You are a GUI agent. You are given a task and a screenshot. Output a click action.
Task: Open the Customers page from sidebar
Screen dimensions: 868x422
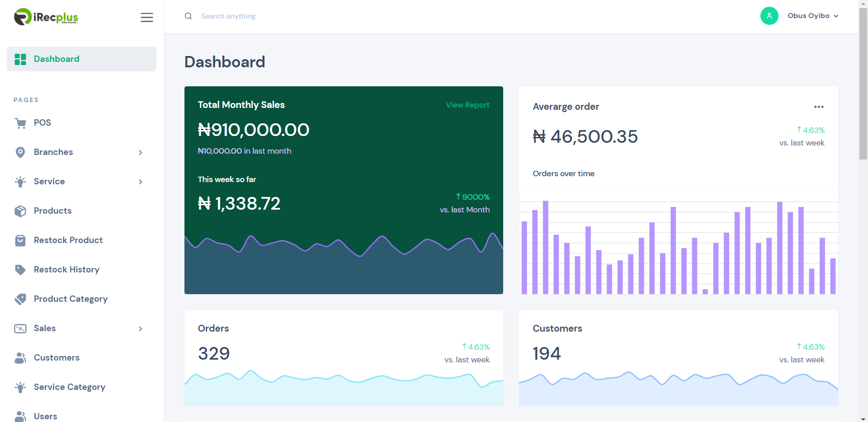pos(57,358)
